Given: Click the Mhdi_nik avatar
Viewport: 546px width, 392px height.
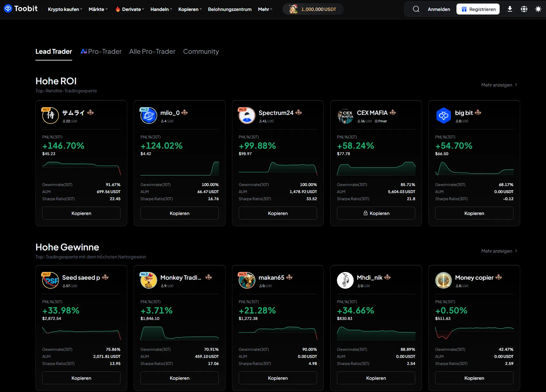Looking at the screenshot, I should click(345, 280).
